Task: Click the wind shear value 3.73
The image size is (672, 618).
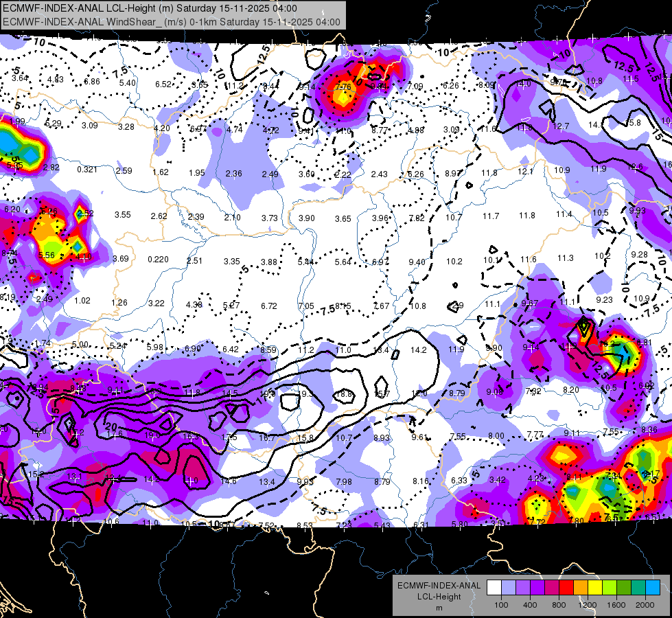Action: (x=270, y=218)
